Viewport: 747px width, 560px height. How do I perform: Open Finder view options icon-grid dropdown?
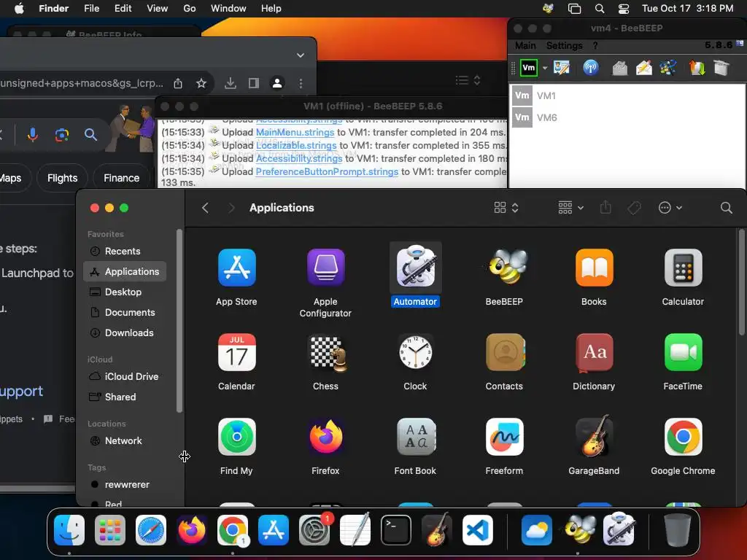(506, 208)
